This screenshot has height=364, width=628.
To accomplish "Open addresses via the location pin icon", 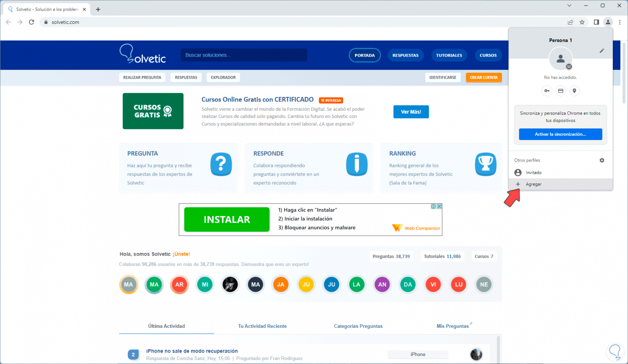I will [574, 91].
